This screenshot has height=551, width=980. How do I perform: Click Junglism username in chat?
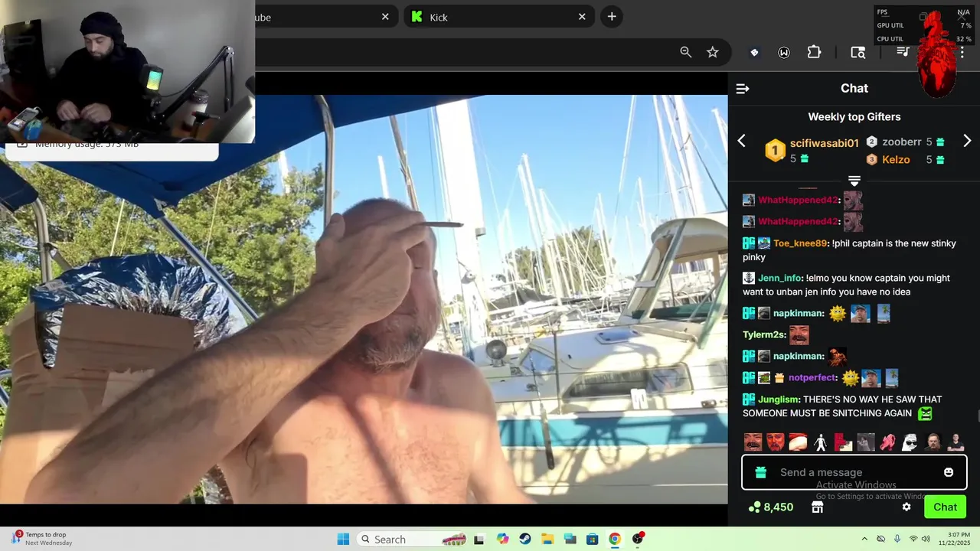pos(779,399)
